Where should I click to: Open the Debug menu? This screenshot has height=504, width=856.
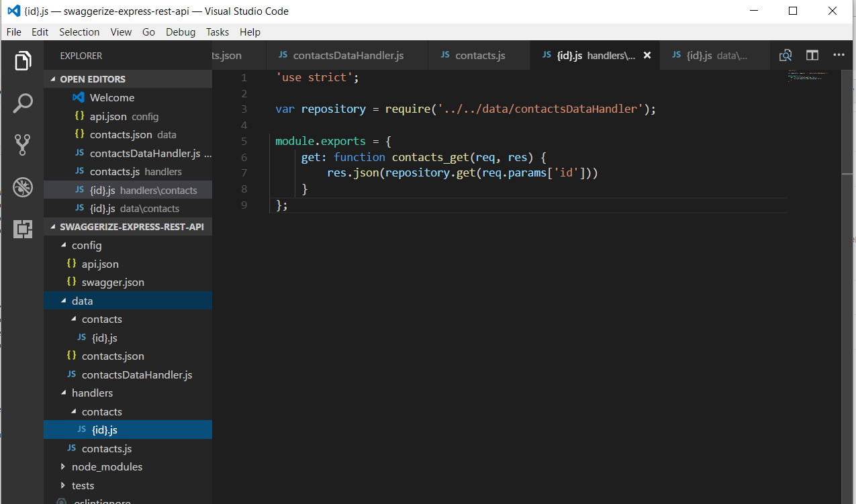(x=181, y=32)
